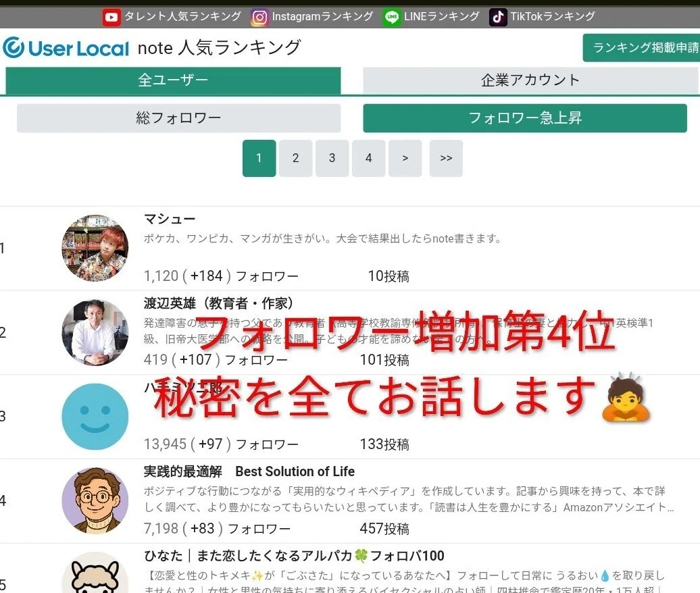The height and width of the screenshot is (593, 700).
Task: Click the ポジティブな行動につながる description text
Action: (x=409, y=499)
